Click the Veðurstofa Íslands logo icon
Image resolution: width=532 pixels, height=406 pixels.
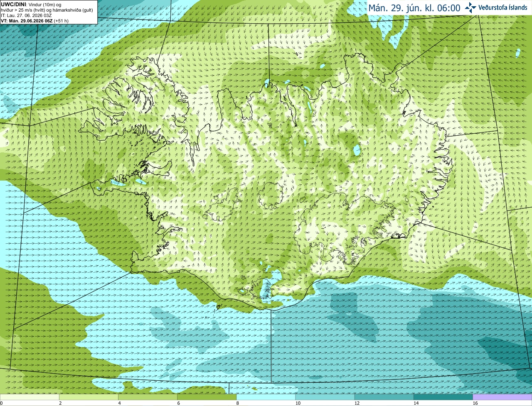[470, 7]
